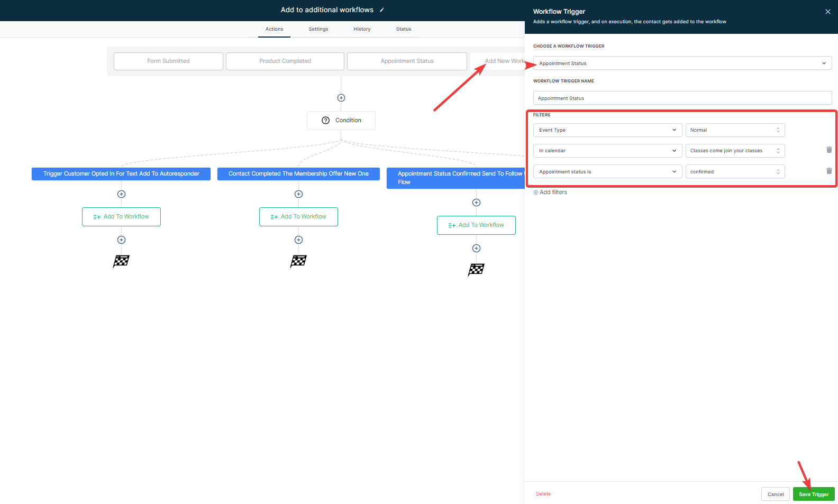Switch to the History tab
Image resolution: width=838 pixels, height=504 pixels.
pyautogui.click(x=362, y=29)
